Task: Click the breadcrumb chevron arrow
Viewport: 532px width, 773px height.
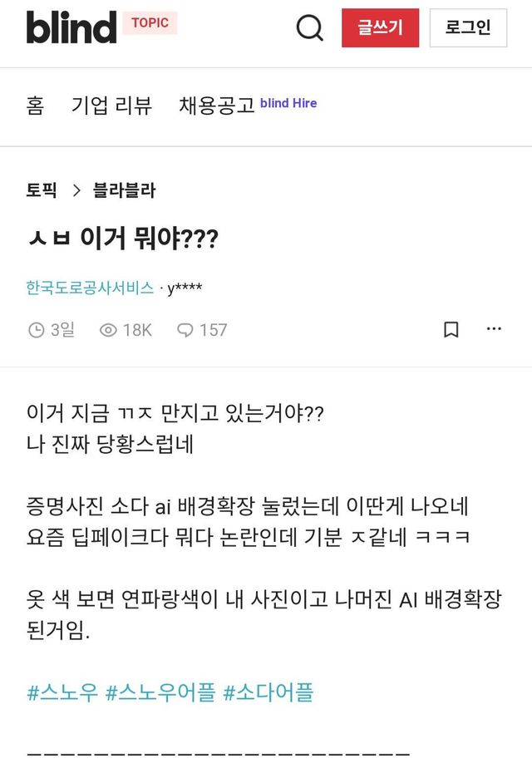Action: 76,190
